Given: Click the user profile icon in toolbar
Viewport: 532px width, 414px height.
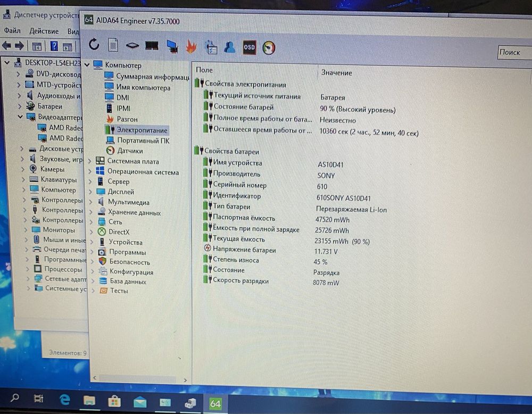Looking at the screenshot, I should point(230,47).
